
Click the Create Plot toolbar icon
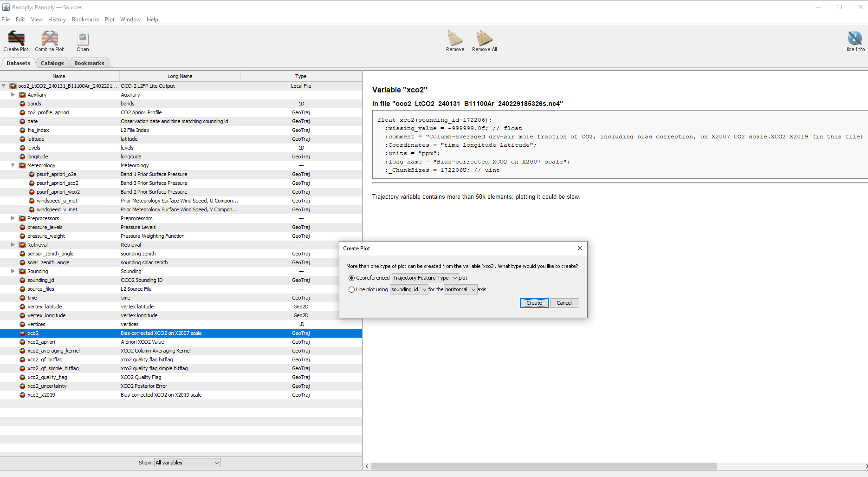pyautogui.click(x=16, y=38)
